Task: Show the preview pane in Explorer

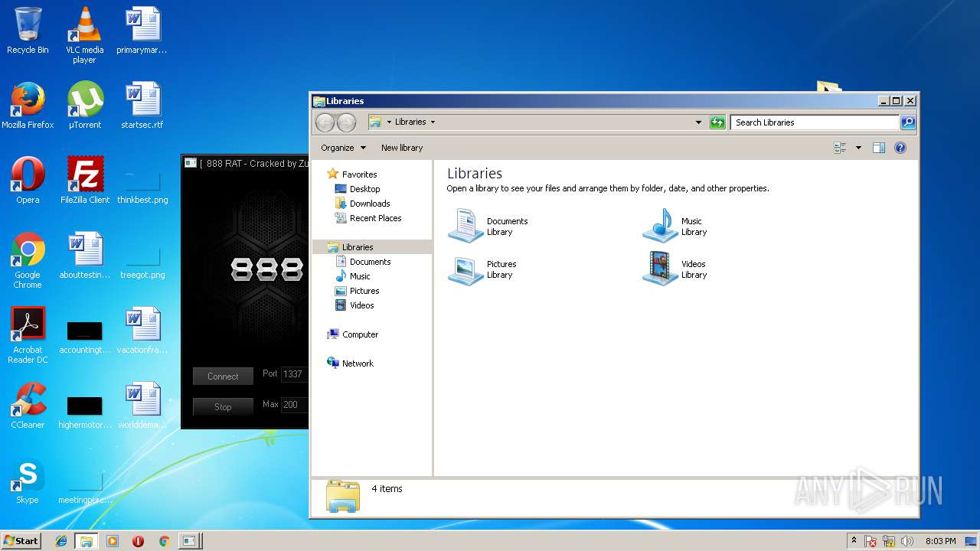Action: 879,148
